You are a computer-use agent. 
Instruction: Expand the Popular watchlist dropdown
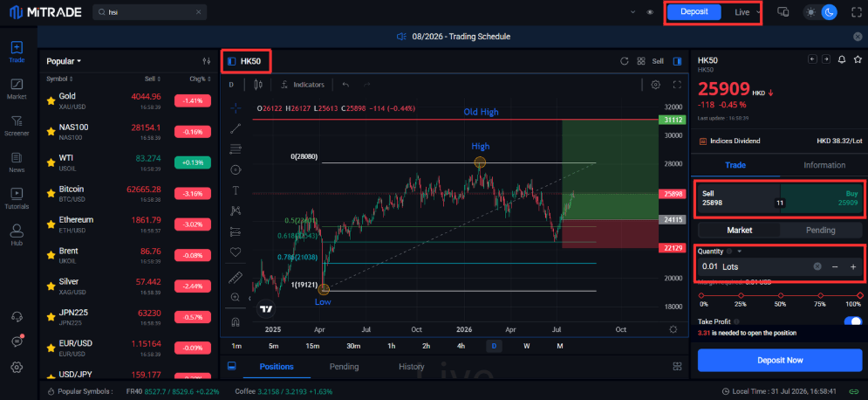[x=64, y=61]
